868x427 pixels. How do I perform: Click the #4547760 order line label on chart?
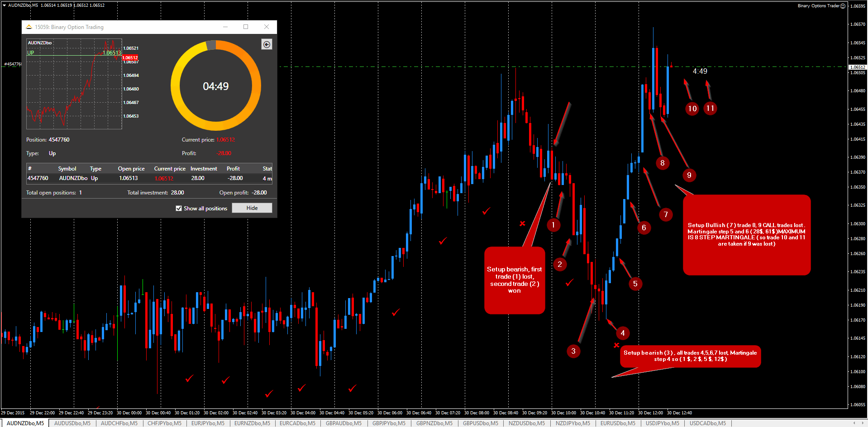13,64
